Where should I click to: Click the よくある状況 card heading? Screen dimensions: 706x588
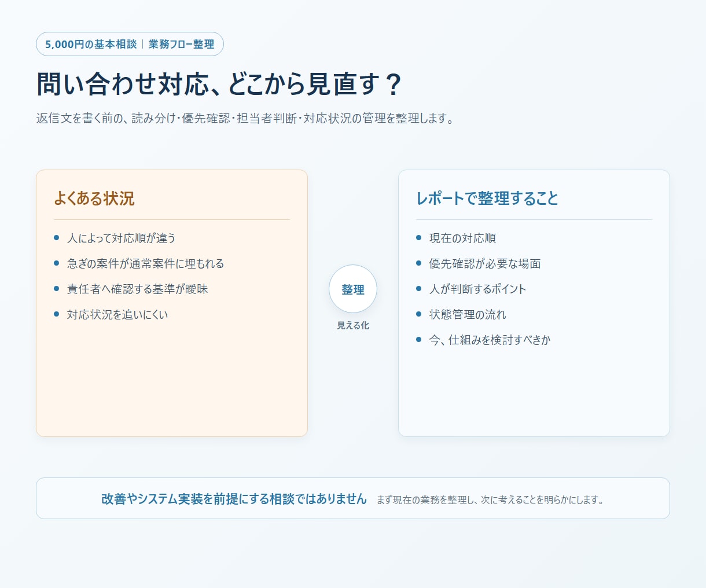[x=94, y=199]
